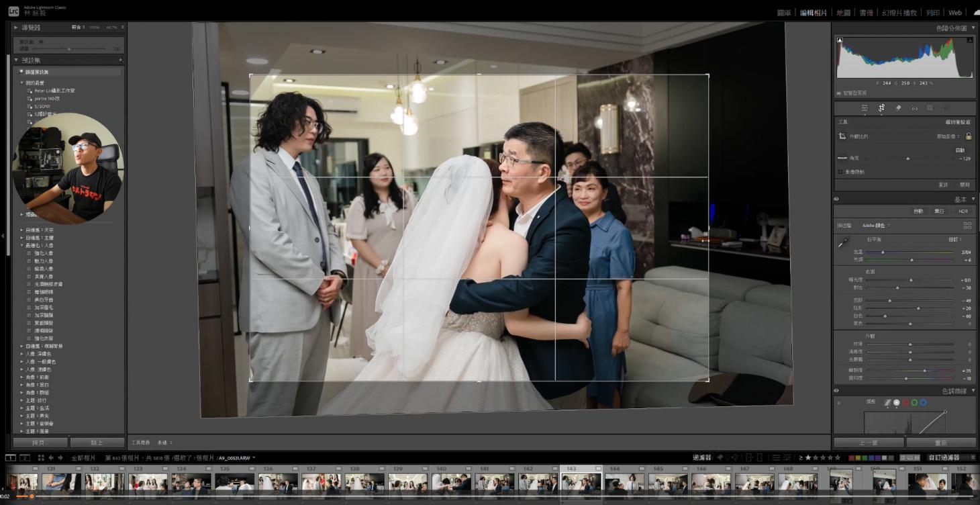Switch to the Web module
This screenshot has height=505, width=980.
[954, 13]
